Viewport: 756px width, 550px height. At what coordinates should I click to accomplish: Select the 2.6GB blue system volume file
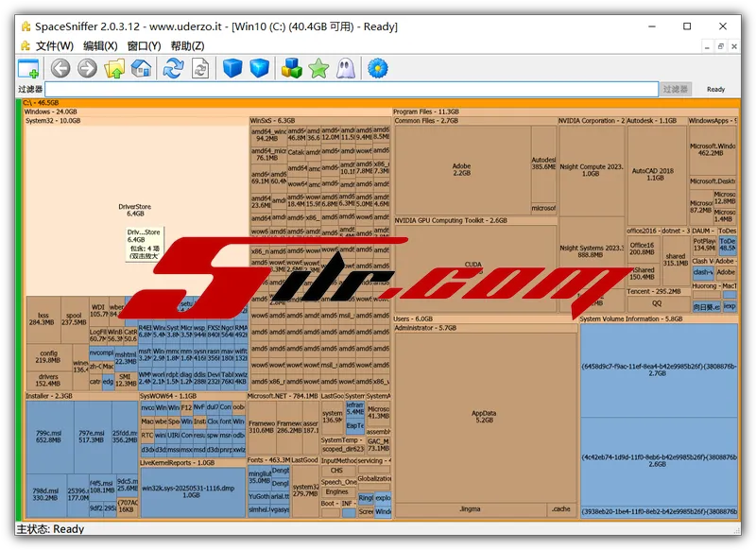659,461
